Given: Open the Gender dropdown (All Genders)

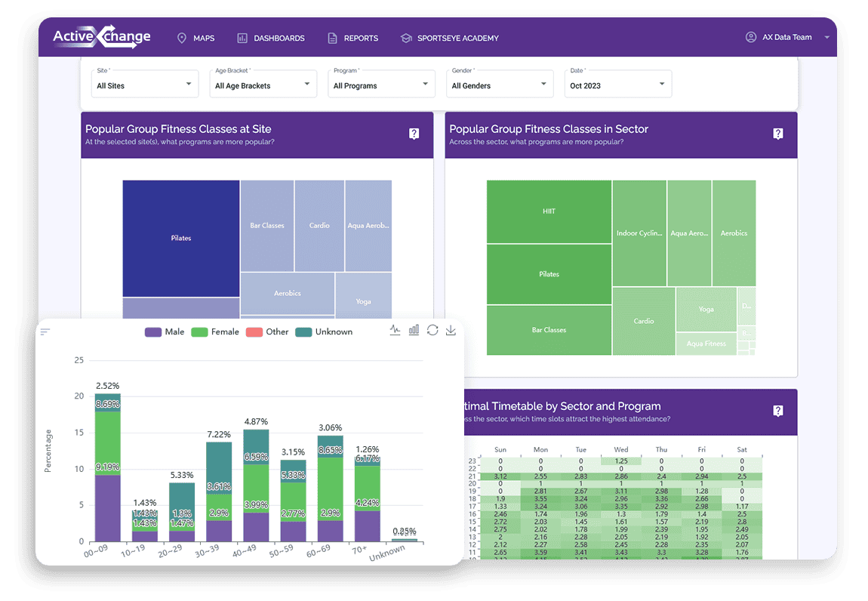Looking at the screenshot, I should tap(500, 84).
